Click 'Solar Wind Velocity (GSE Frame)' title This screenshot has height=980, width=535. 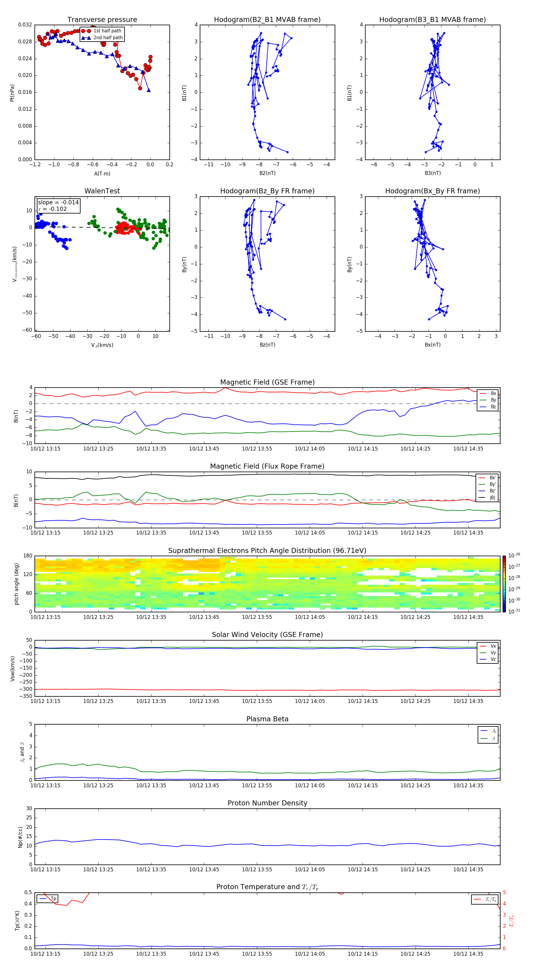click(x=267, y=635)
